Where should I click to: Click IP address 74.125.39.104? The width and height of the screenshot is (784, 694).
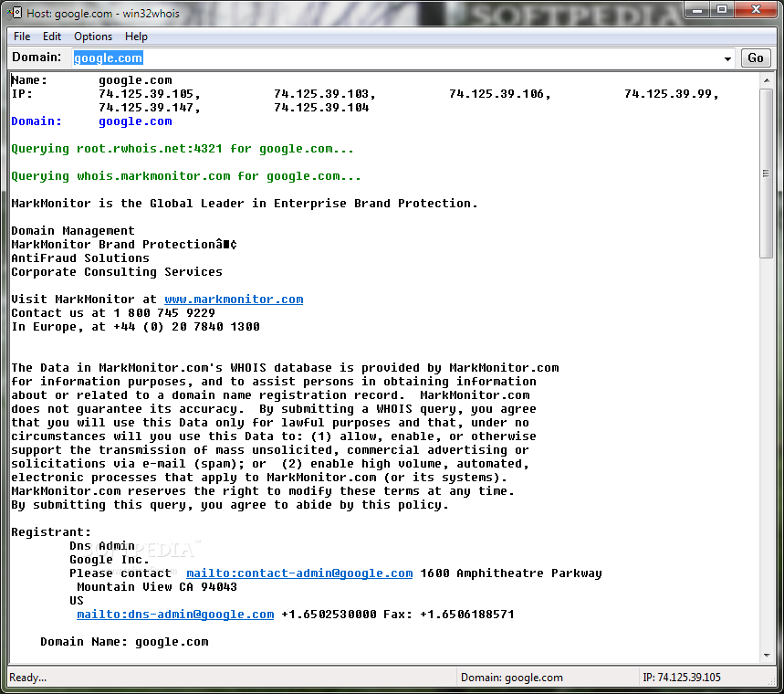pos(321,108)
